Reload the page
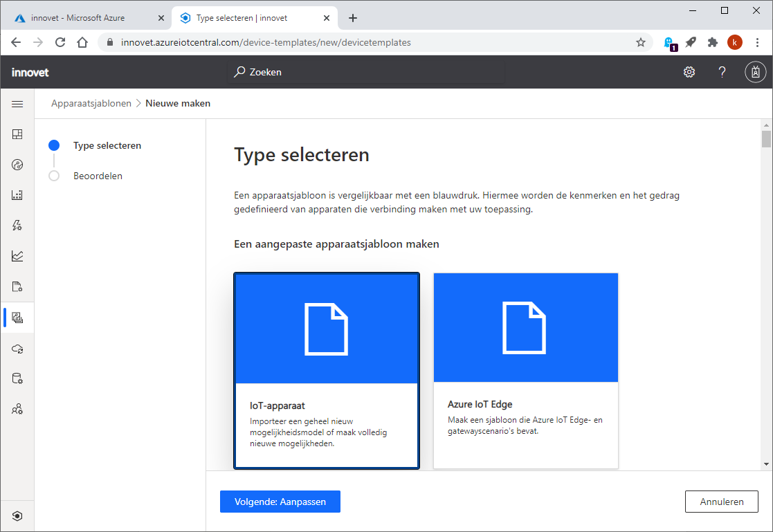 [60, 42]
